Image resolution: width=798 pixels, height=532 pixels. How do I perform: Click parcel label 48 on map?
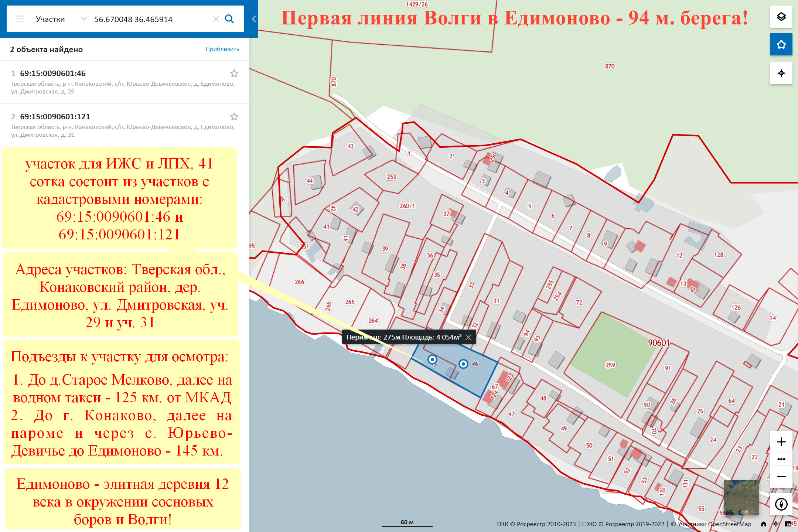pyautogui.click(x=543, y=398)
